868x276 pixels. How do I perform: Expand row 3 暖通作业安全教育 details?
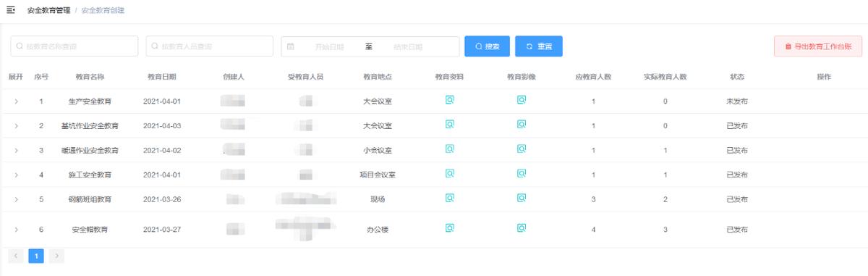[x=16, y=151]
